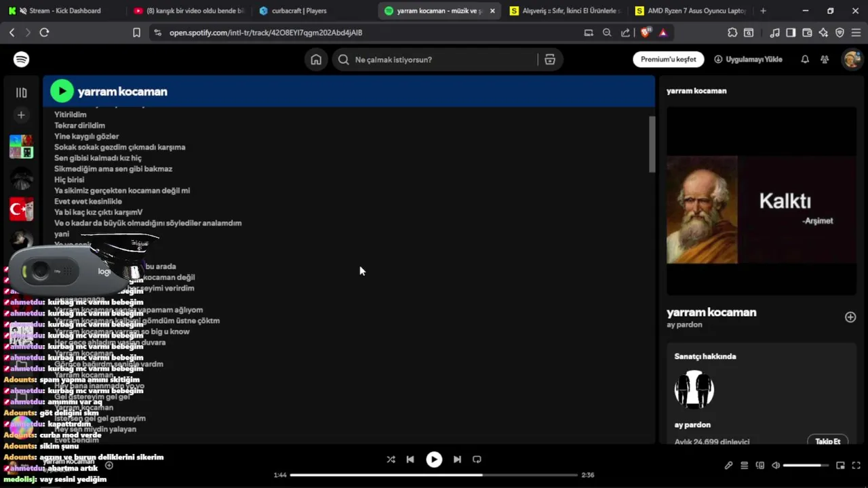The image size is (868, 488).
Task: Click open.spotify.com address bar URL
Action: (266, 33)
